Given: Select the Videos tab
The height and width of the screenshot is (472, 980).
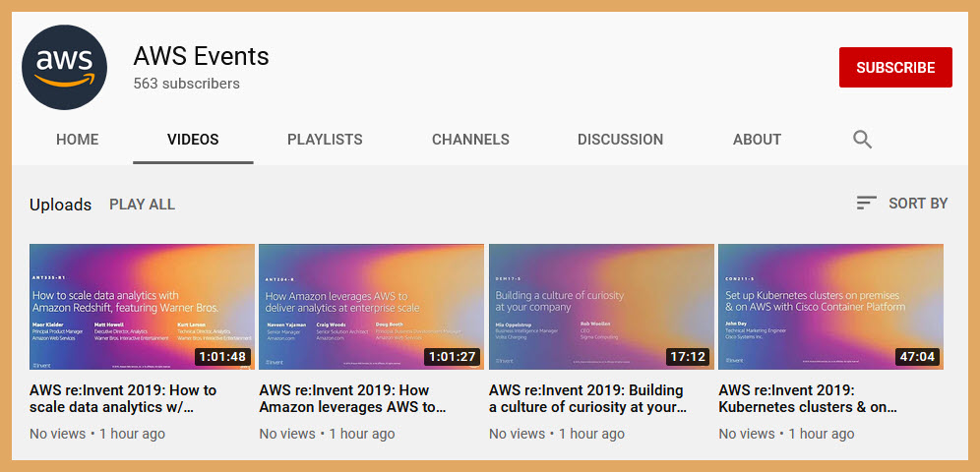Looking at the screenshot, I should [193, 140].
